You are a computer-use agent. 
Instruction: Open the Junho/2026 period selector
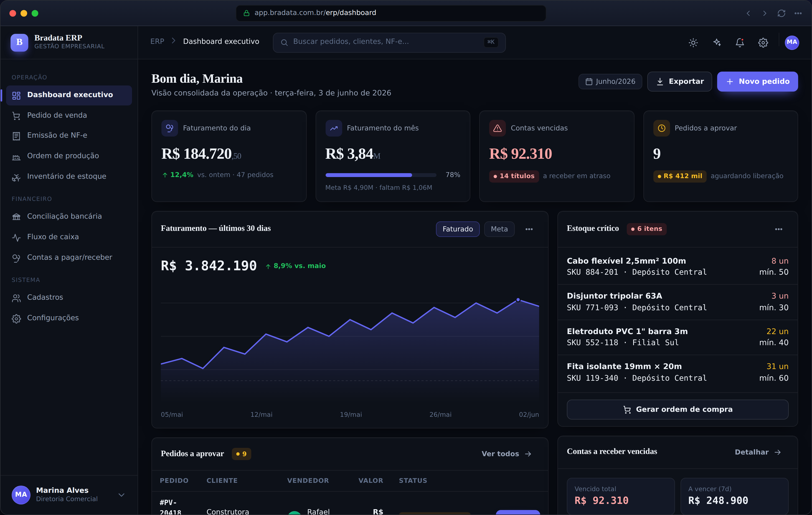[610, 82]
